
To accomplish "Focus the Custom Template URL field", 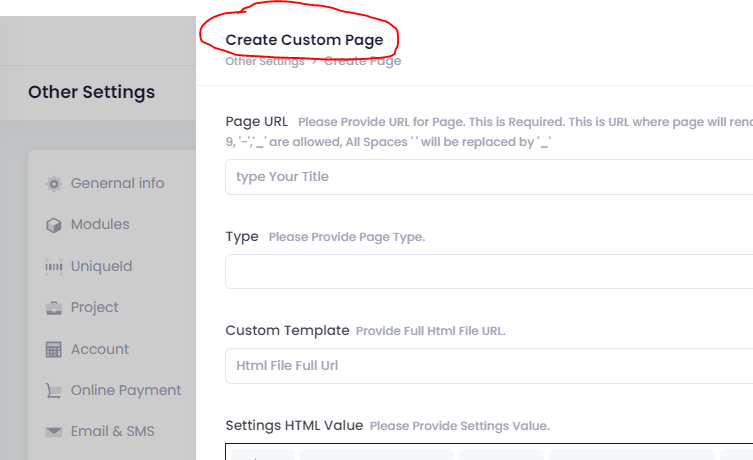I will click(x=488, y=365).
